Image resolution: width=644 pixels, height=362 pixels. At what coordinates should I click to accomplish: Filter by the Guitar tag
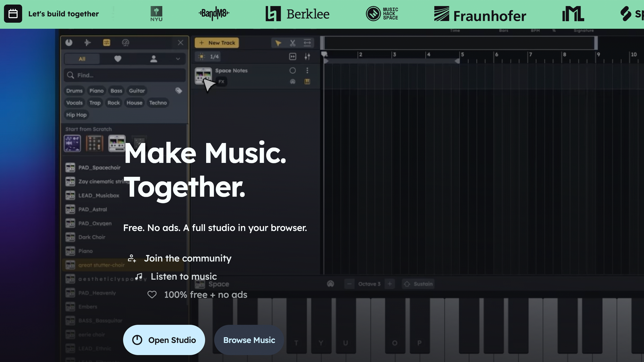pos(137,90)
